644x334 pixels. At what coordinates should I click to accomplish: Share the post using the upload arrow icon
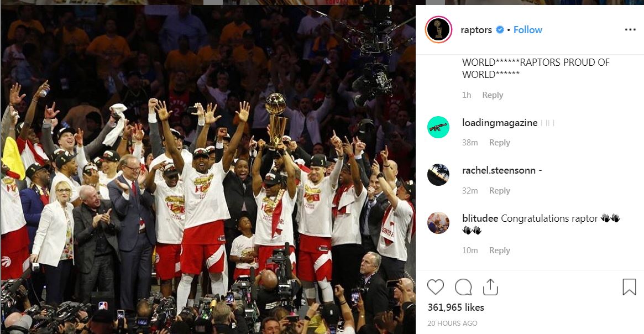tap(490, 287)
